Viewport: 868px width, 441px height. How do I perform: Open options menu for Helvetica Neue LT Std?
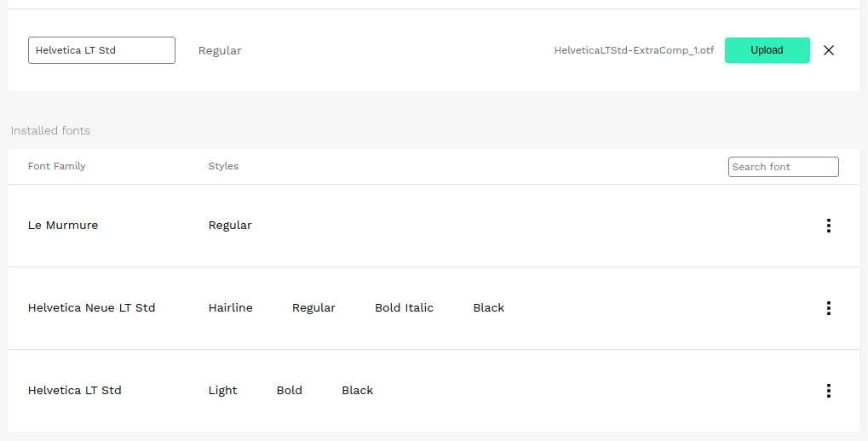point(828,308)
